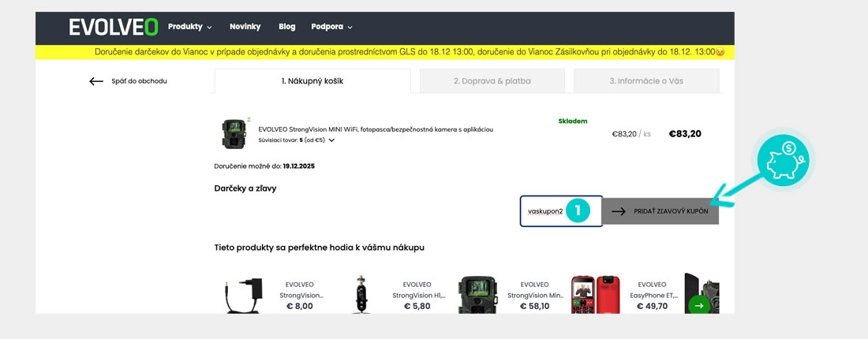Click the teal number 1 step badge
Image resolution: width=868 pixels, height=339 pixels.
point(578,210)
